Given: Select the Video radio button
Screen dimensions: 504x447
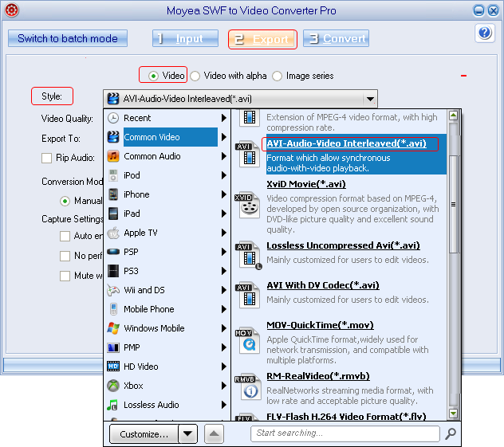Looking at the screenshot, I should (x=153, y=76).
